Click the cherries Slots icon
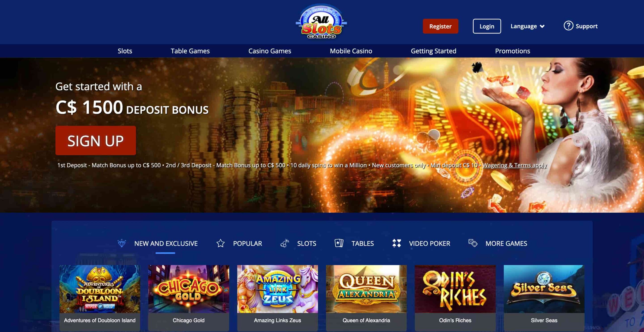644x332 pixels. coord(285,243)
